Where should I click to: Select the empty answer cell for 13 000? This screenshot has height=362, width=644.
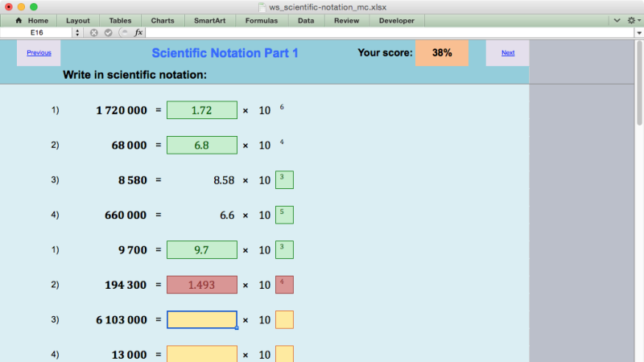[202, 354]
